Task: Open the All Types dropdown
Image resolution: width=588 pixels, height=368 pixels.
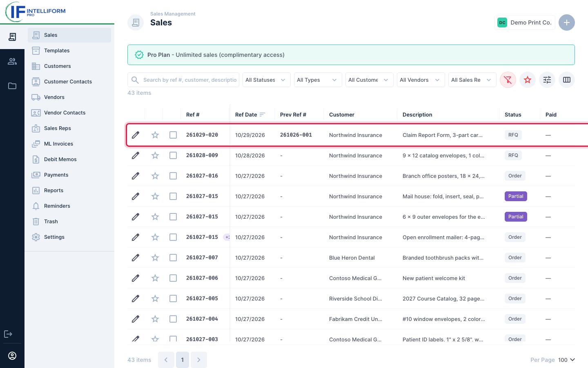Action: [x=318, y=80]
